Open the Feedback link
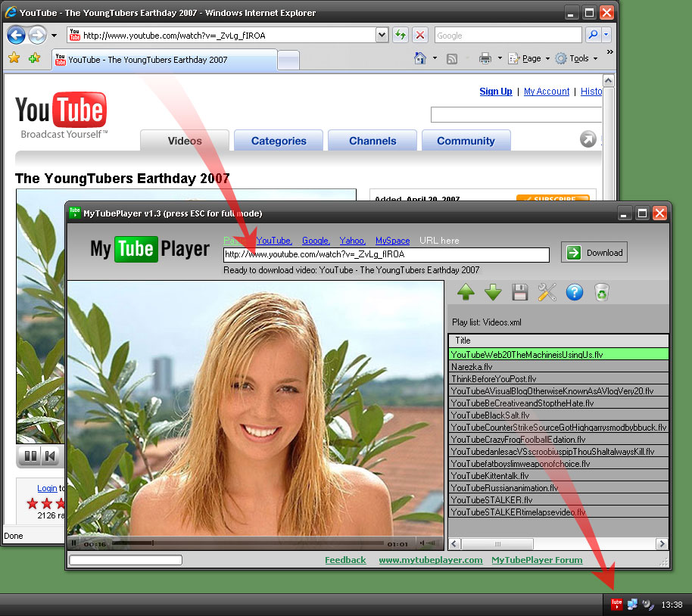Image resolution: width=692 pixels, height=616 pixels. tap(345, 560)
